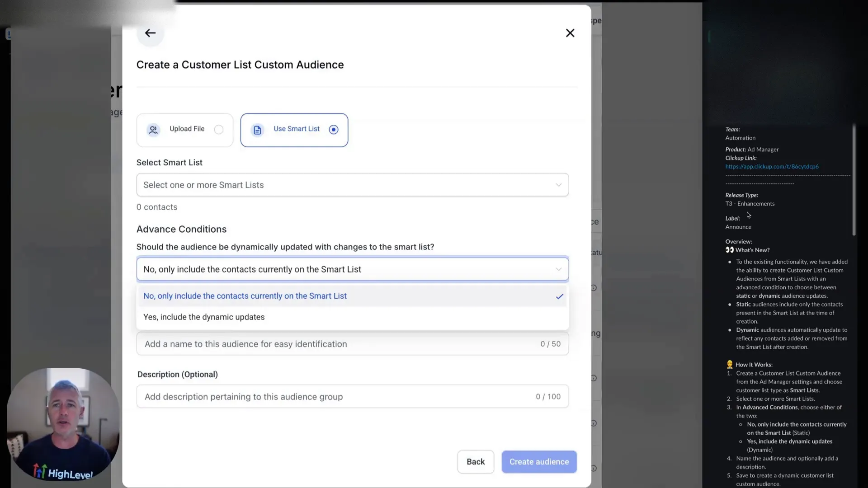The width and height of the screenshot is (868, 488).
Task: Choose 'Yes, include the dynamic updates' option
Action: (204, 317)
